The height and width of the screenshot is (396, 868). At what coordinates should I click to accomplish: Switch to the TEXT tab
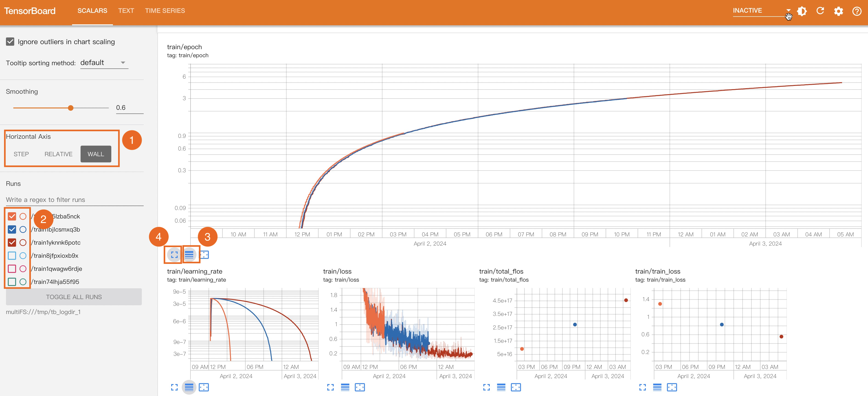click(x=126, y=11)
